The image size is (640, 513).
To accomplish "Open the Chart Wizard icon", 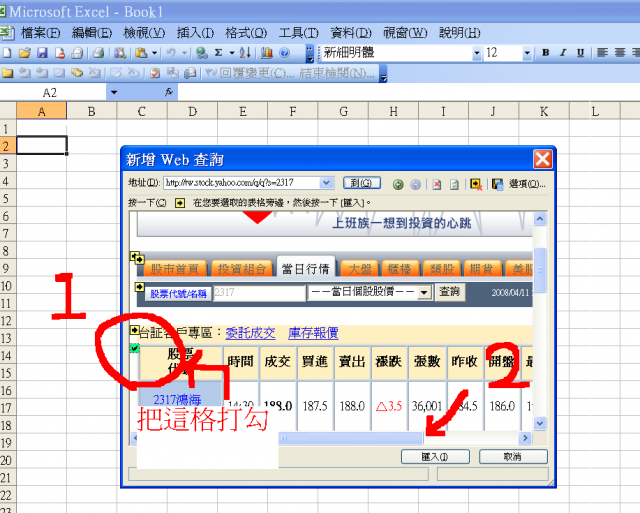I will (267, 53).
